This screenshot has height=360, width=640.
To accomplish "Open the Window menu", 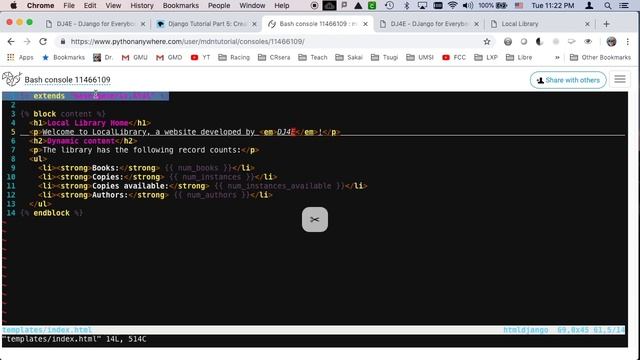I will coord(252,6).
